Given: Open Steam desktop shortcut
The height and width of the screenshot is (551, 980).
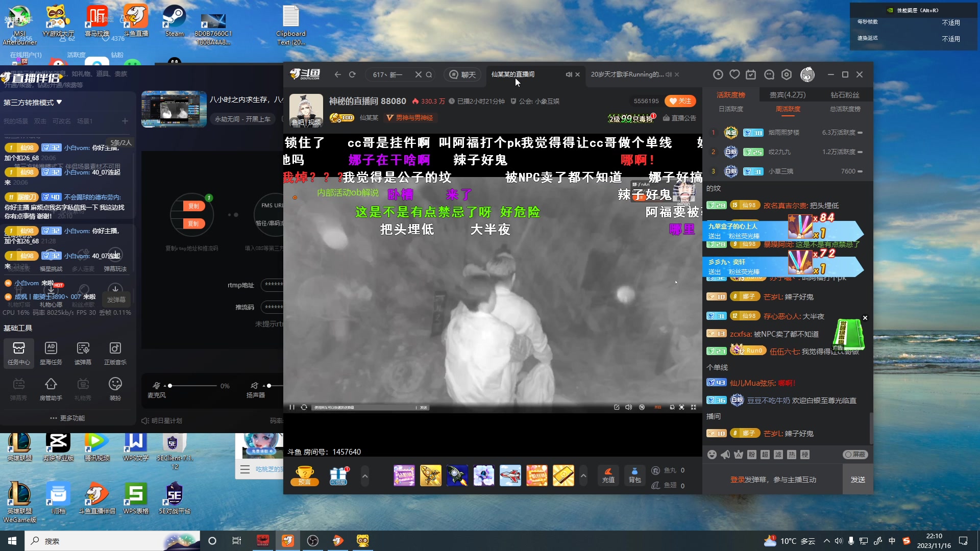Looking at the screenshot, I should [x=174, y=20].
